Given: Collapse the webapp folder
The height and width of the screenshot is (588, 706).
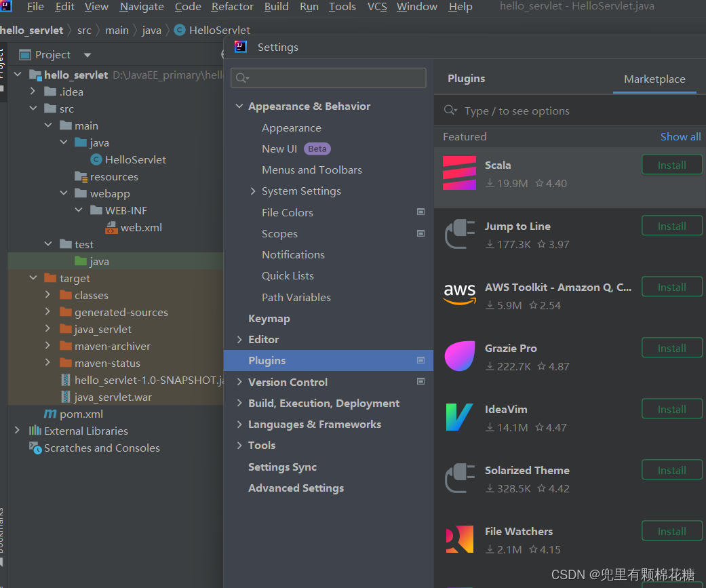Looking at the screenshot, I should 64,193.
